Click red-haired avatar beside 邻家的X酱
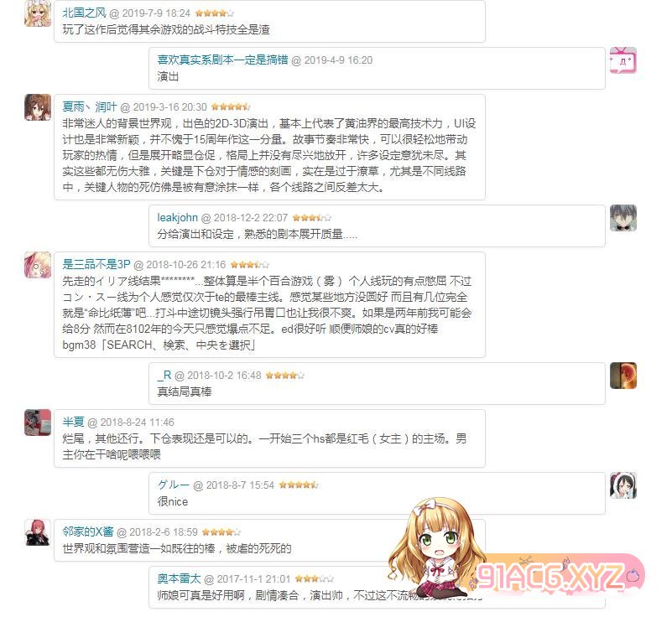Viewport: 672px width, 617px height. [x=38, y=532]
